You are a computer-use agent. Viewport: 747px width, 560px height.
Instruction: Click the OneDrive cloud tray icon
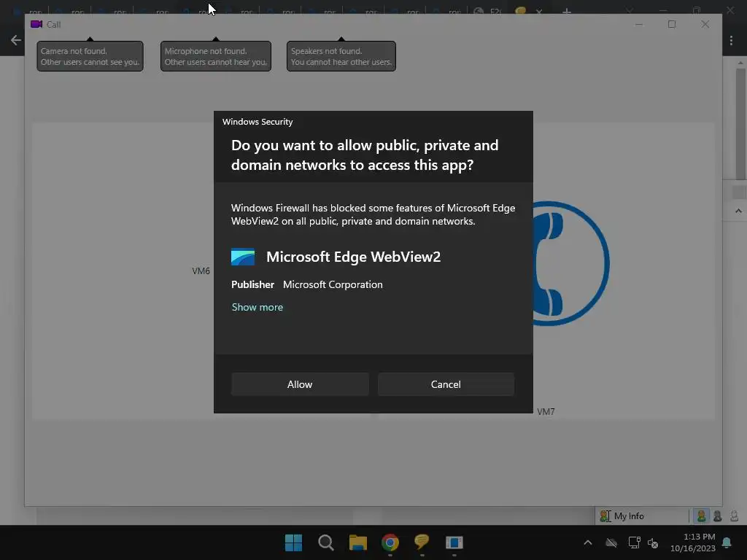pyautogui.click(x=611, y=542)
